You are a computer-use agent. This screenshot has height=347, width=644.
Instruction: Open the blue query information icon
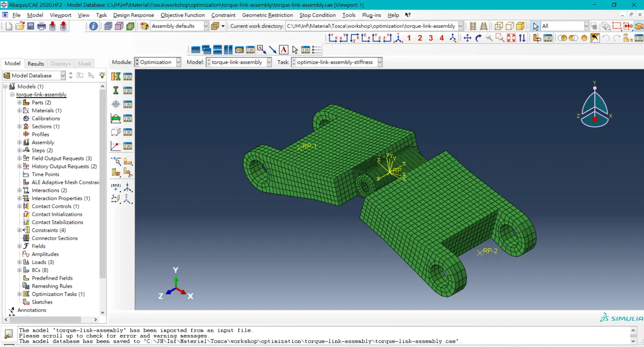93,26
